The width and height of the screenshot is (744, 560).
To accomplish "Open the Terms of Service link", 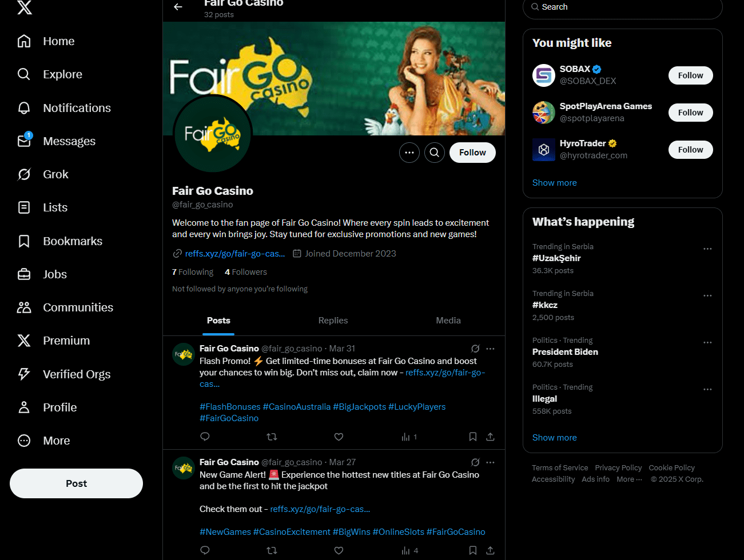I will coord(560,468).
